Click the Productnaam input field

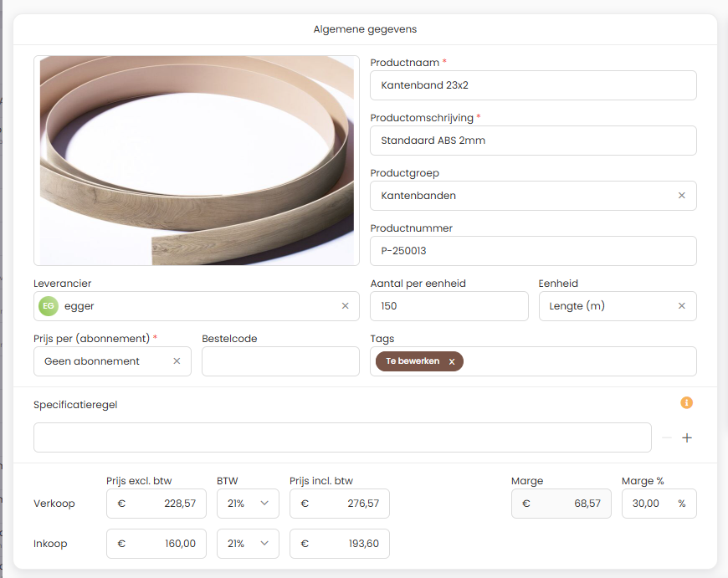pos(533,85)
